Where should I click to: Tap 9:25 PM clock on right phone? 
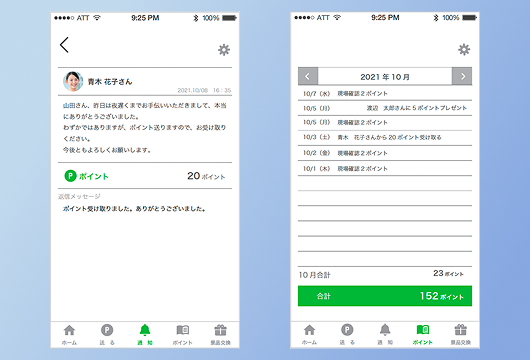385,18
